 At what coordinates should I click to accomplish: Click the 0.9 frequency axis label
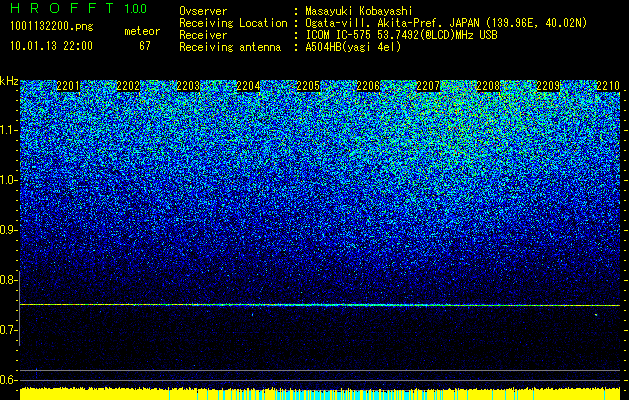pyautogui.click(x=8, y=230)
